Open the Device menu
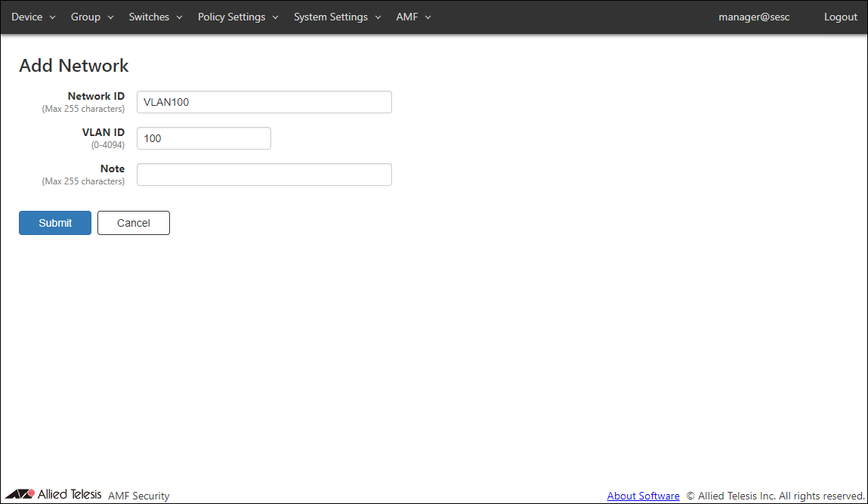868x504 pixels. (33, 17)
